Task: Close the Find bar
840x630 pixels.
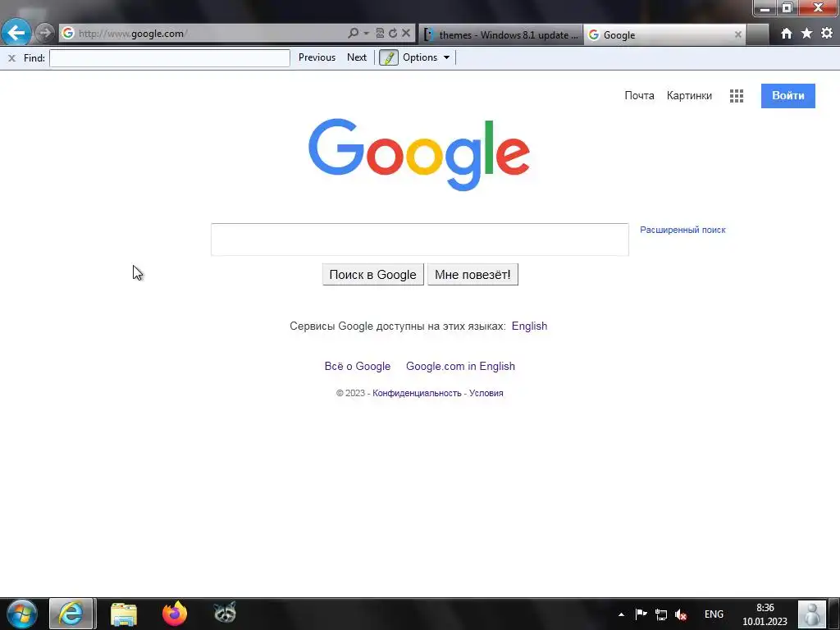Action: pyautogui.click(x=11, y=58)
